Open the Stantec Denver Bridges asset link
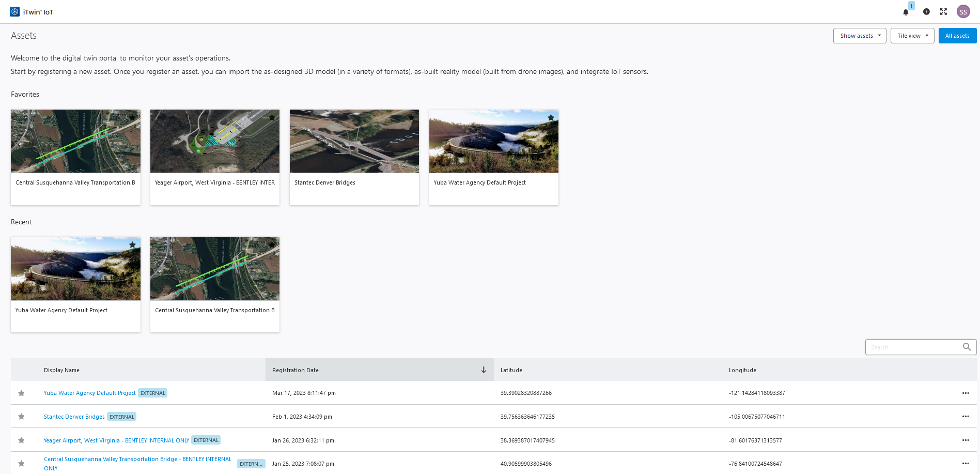The height and width of the screenshot is (474, 980). [74, 416]
